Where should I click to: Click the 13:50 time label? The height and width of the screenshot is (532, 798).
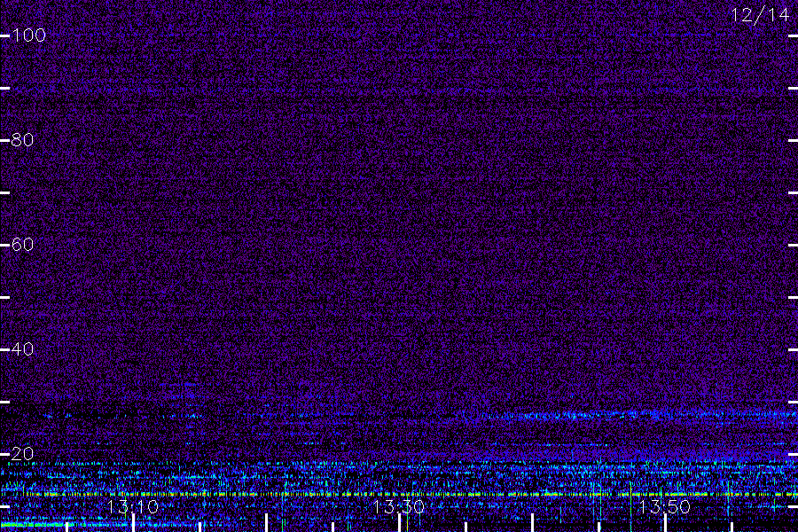click(x=664, y=507)
